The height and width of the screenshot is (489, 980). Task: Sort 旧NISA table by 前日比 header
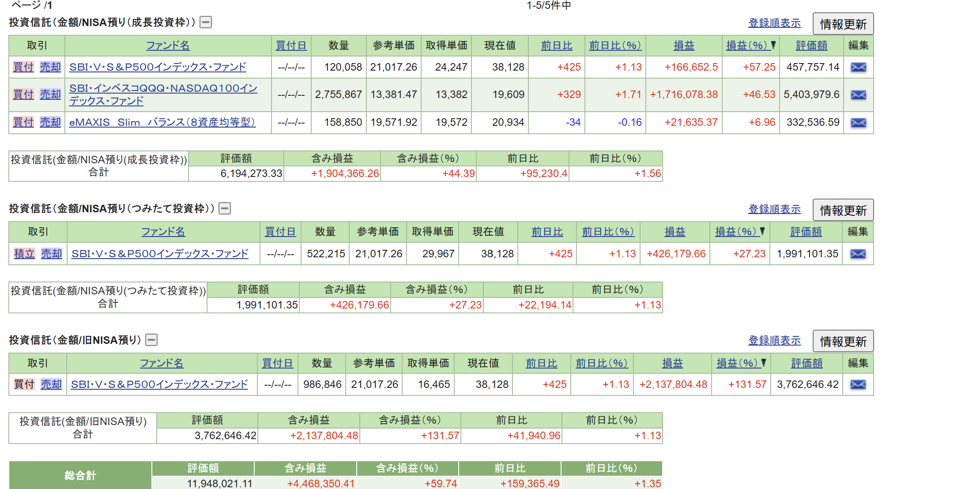(541, 363)
